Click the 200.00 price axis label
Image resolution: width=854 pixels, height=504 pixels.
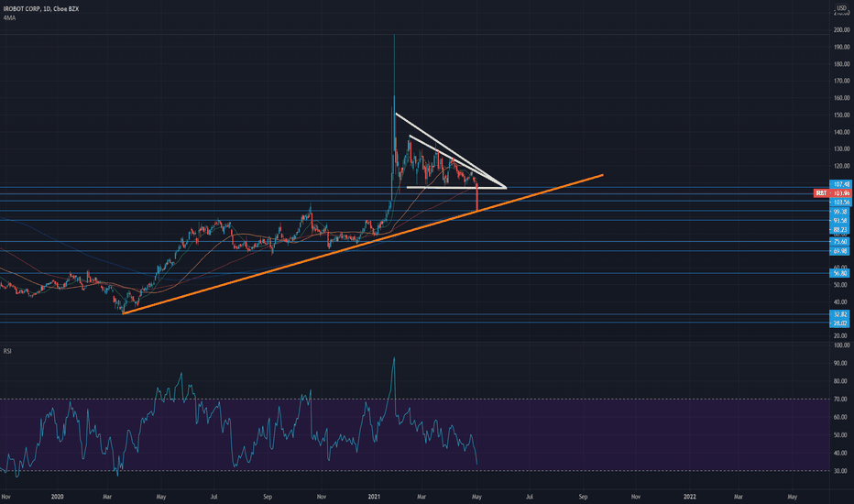click(x=841, y=30)
